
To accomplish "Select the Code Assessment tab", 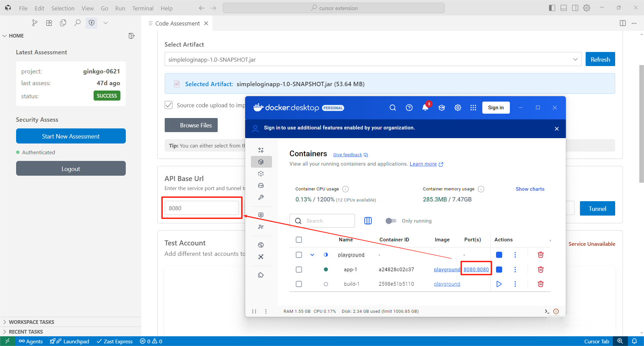I will click(177, 23).
